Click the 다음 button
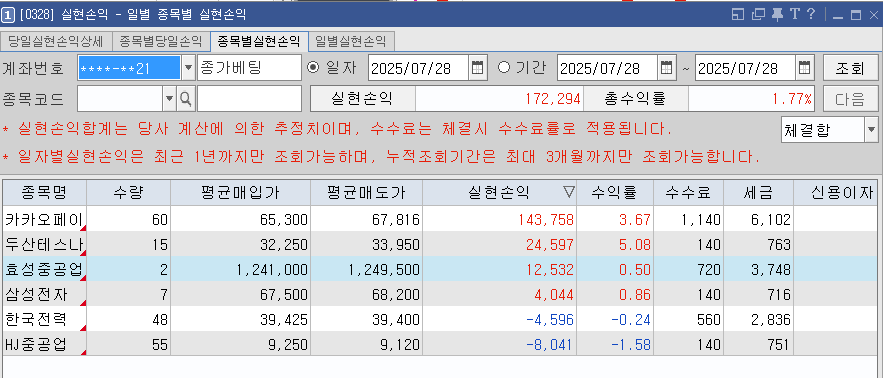 850,99
